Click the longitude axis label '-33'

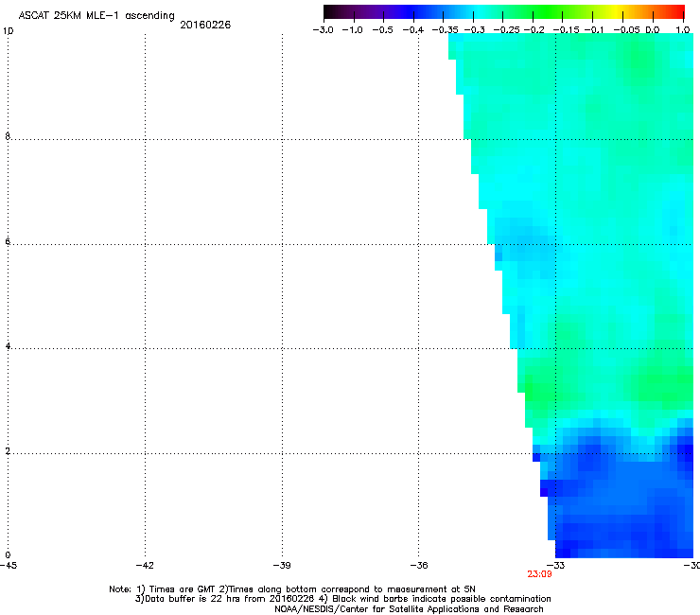coord(555,566)
